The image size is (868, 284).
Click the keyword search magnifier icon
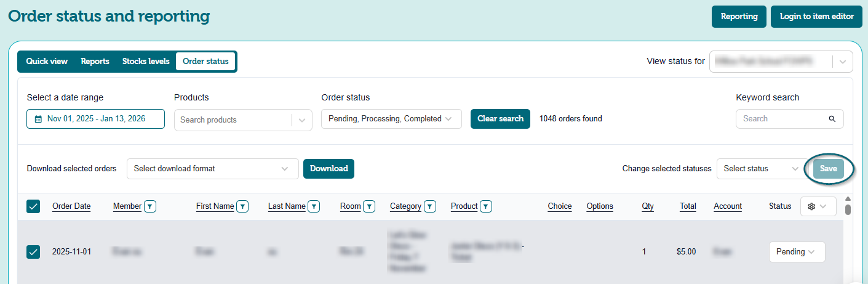(x=832, y=119)
